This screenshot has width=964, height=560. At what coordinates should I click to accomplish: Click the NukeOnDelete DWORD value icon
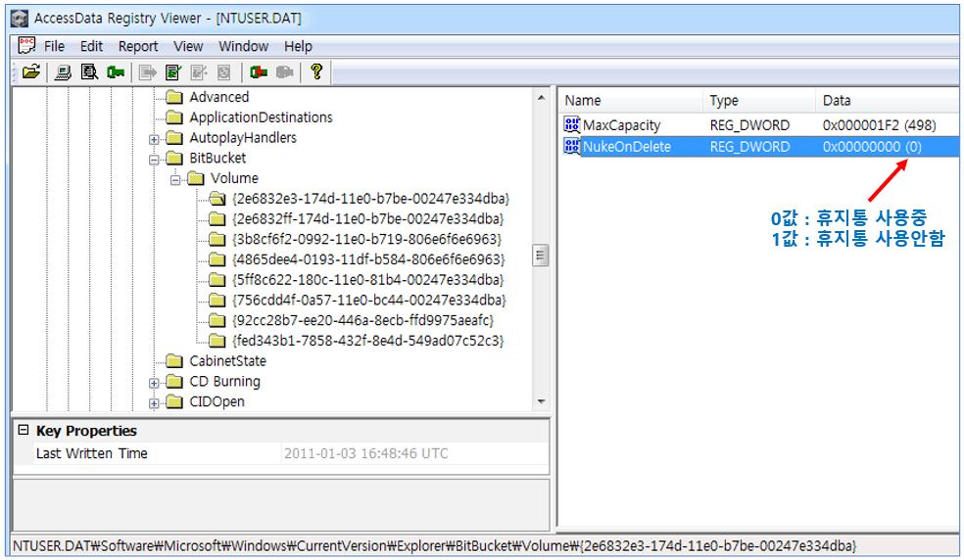pos(572,146)
